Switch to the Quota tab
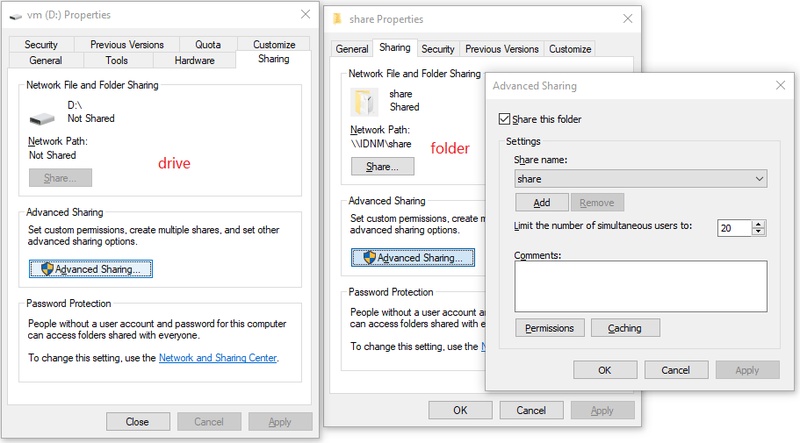Viewport: 800px width, 443px height. point(208,45)
